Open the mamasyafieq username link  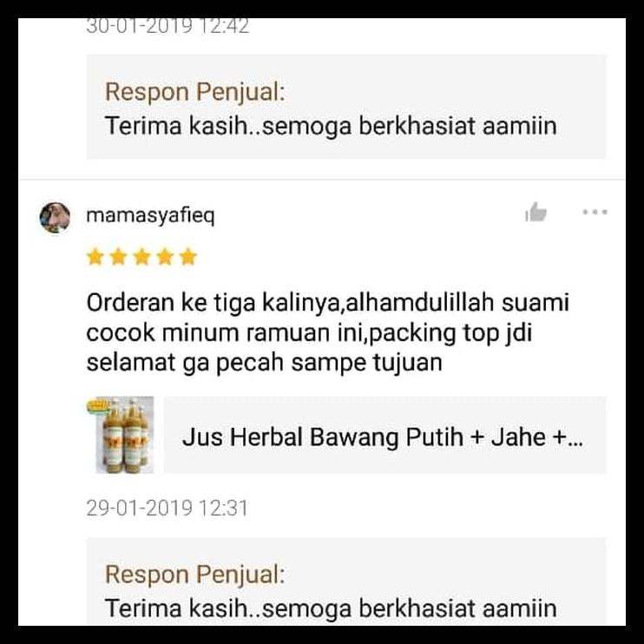pos(151,216)
